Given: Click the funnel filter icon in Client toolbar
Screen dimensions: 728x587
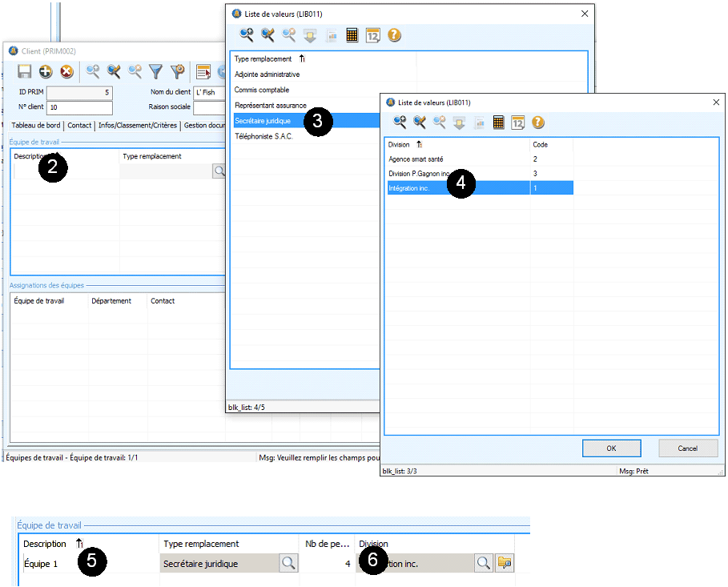Looking at the screenshot, I should click(156, 72).
